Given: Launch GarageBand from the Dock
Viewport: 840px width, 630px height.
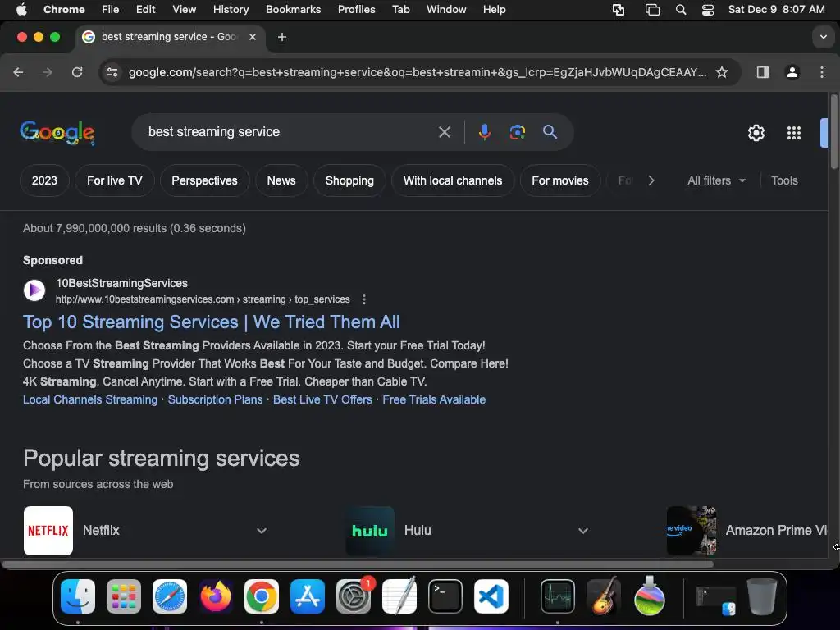Looking at the screenshot, I should 603,596.
